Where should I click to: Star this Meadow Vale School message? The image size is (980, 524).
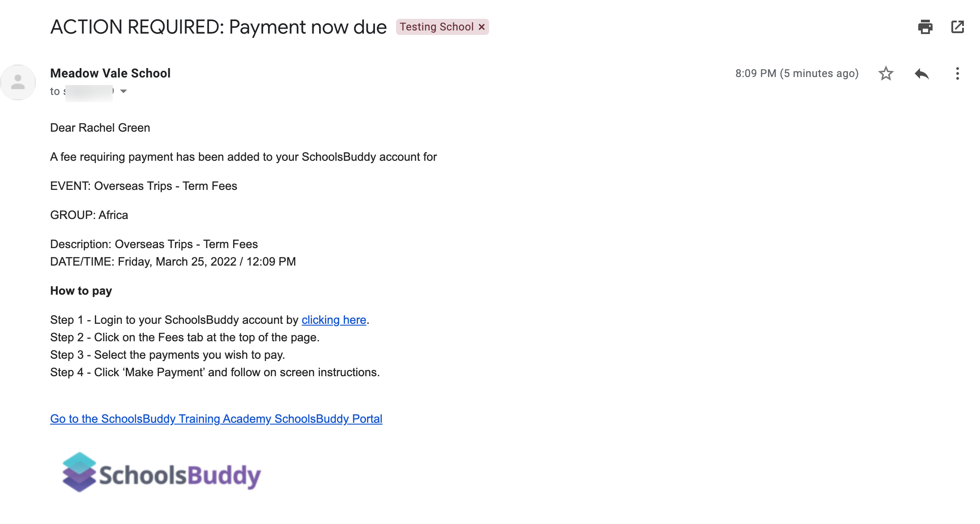click(886, 73)
